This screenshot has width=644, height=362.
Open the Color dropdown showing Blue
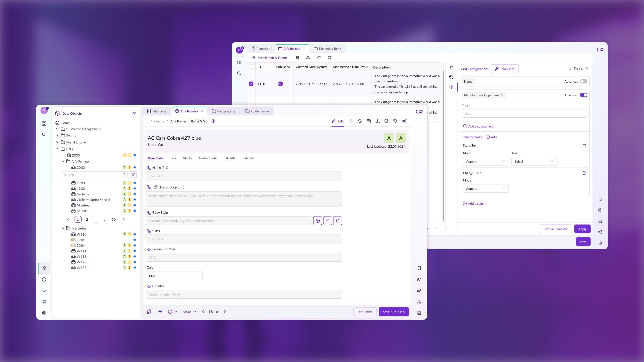click(x=174, y=276)
